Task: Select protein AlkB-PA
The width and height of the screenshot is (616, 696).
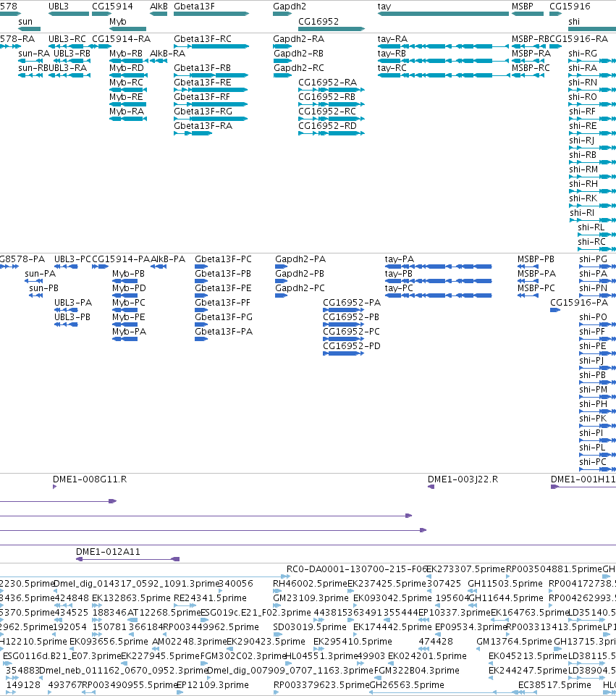Action: 159,267
